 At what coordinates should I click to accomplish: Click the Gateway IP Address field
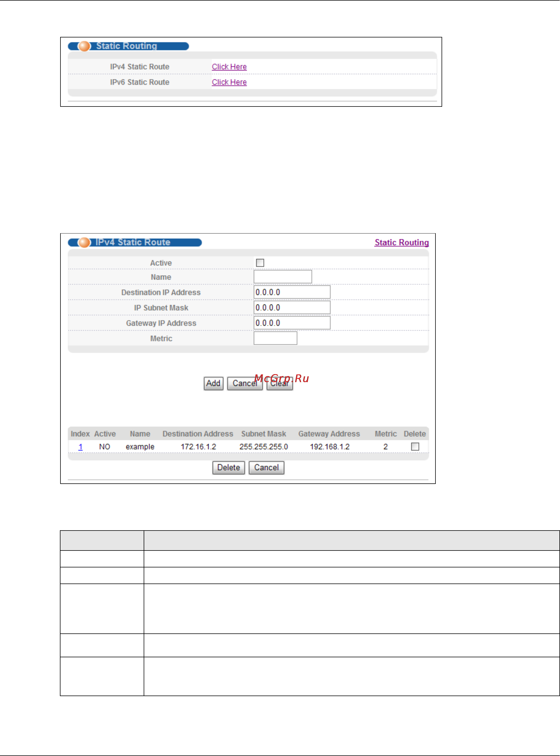pyautogui.click(x=292, y=323)
